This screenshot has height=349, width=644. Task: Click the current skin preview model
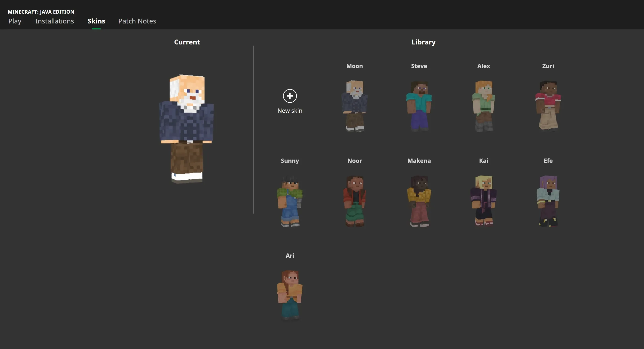tap(187, 129)
